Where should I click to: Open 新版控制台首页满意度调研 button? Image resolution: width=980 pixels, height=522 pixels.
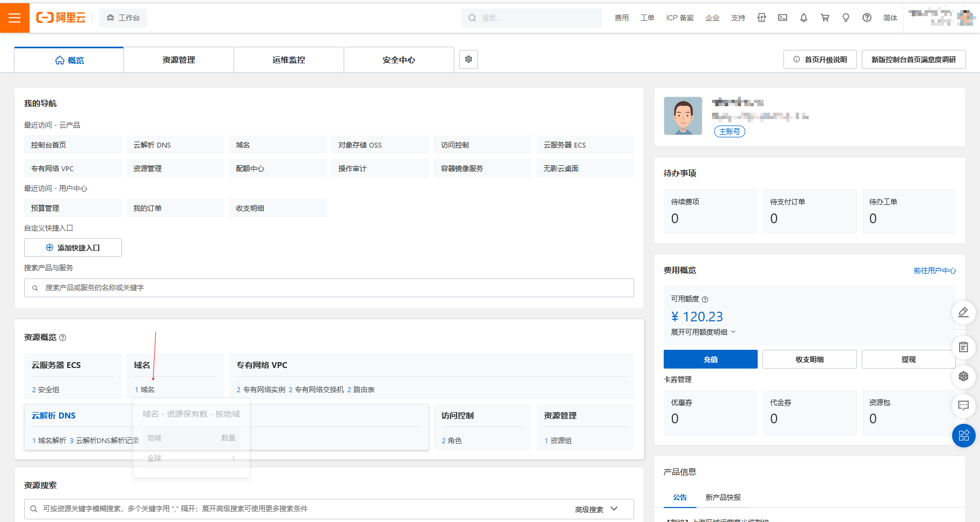913,60
